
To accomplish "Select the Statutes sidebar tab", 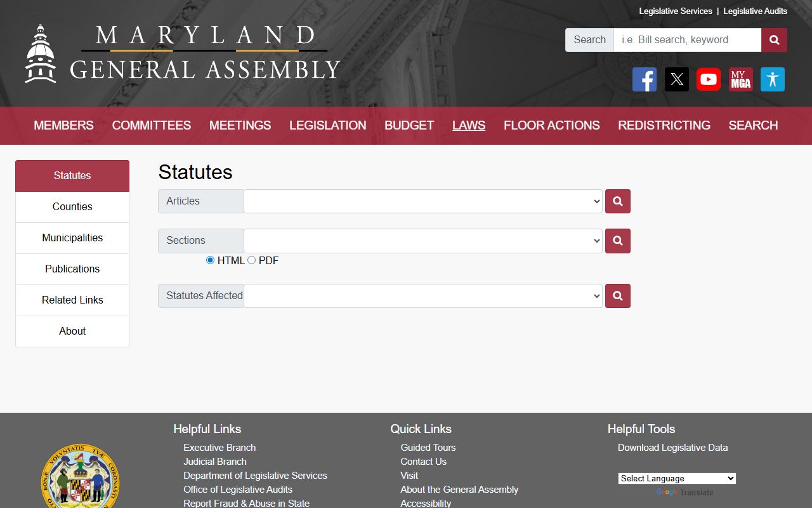I will [72, 176].
